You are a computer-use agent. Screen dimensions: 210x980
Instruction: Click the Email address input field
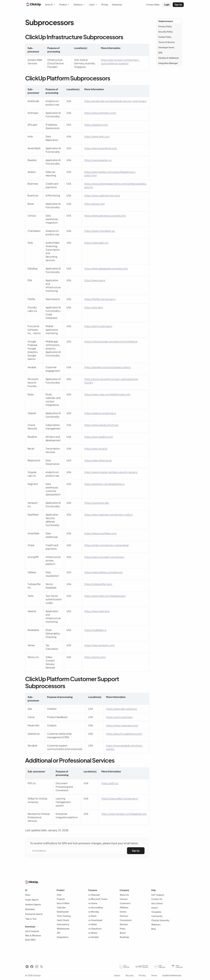pyautogui.click(x=78, y=851)
